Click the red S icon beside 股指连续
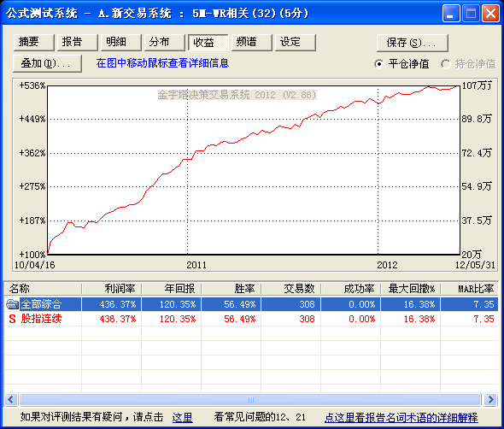Image resolution: width=504 pixels, height=429 pixels. 12,319
